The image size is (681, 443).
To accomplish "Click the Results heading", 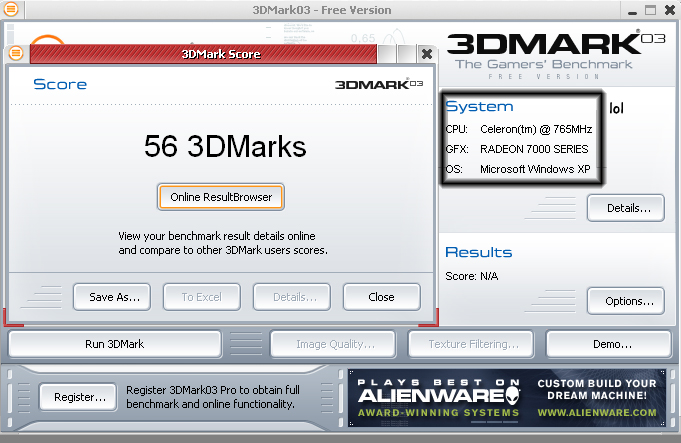I will (479, 252).
